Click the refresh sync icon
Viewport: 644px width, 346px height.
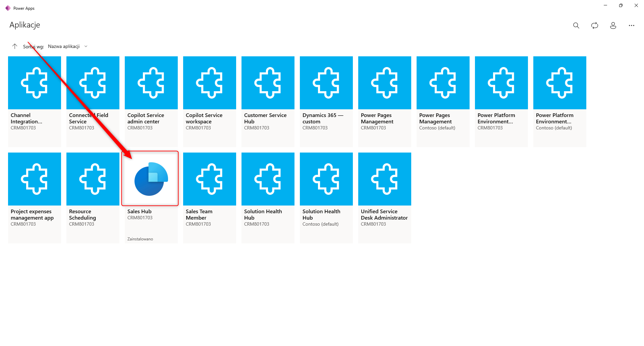click(x=594, y=25)
